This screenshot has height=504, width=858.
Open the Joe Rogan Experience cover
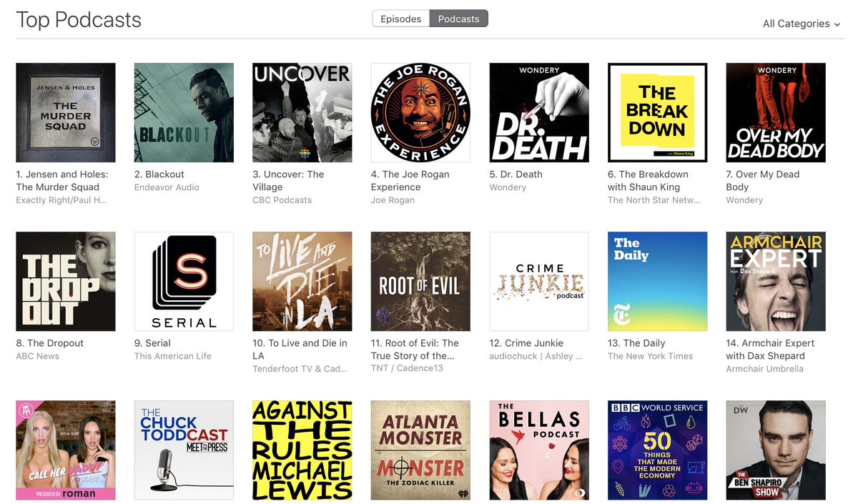click(x=420, y=113)
